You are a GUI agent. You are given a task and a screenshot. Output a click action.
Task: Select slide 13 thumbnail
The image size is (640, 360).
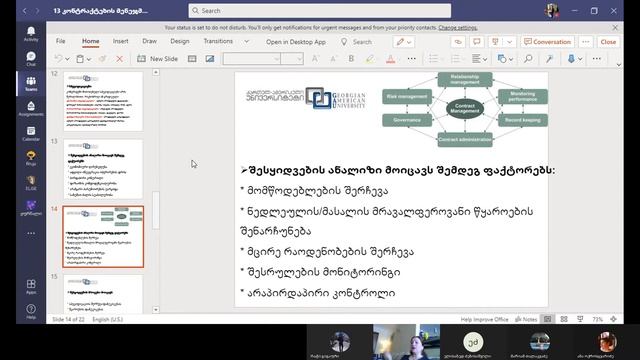(103, 169)
